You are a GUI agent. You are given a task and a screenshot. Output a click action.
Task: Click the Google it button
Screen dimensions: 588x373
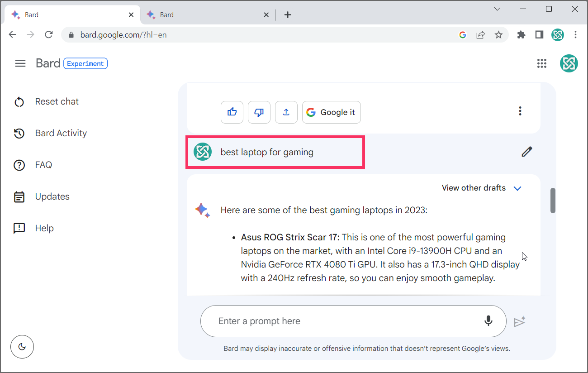[x=332, y=112]
